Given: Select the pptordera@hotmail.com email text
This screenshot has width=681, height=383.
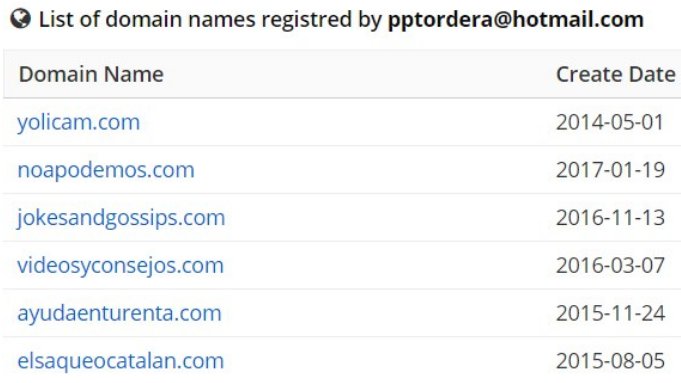Looking at the screenshot, I should (x=516, y=20).
